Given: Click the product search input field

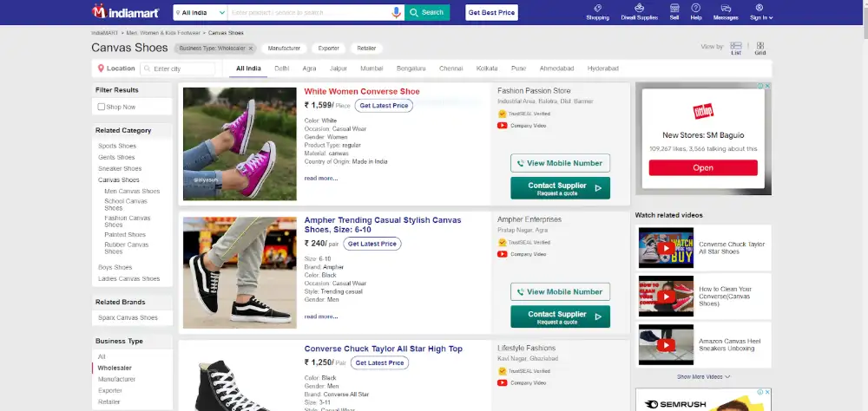Looking at the screenshot, I should tap(309, 12).
